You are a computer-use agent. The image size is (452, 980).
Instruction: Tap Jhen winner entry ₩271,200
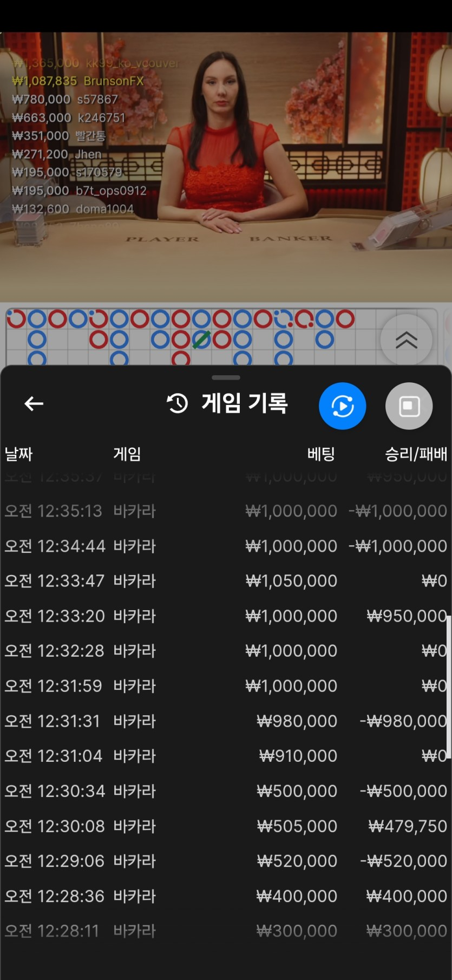pos(57,154)
